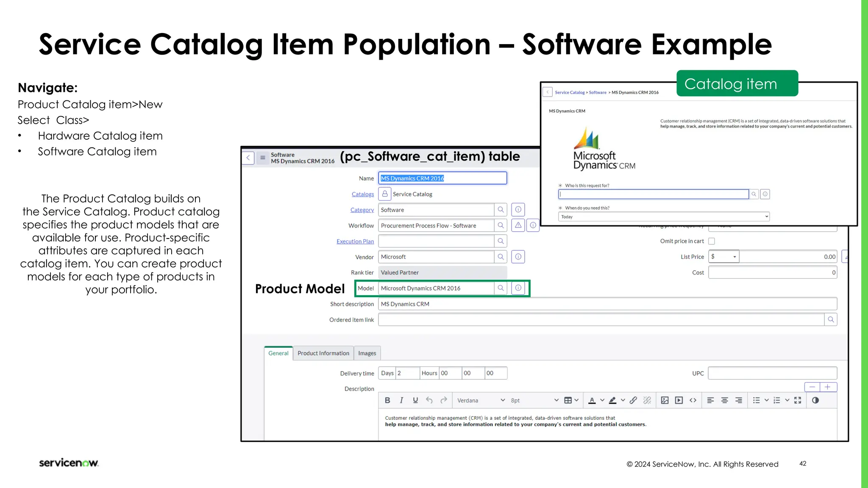Toggle Omit price in cart checkbox
This screenshot has width=868, height=488.
point(712,241)
